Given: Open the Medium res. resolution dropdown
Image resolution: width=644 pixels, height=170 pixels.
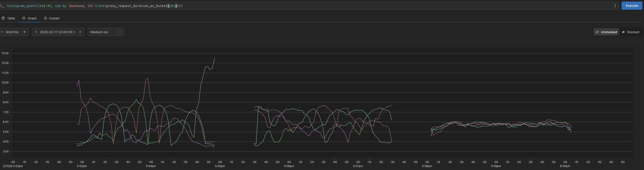Looking at the screenshot, I should point(105,32).
